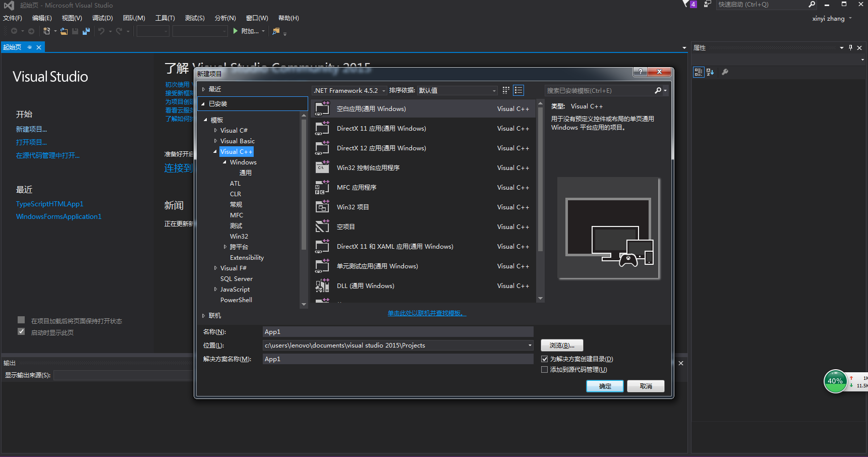Click the green Start/Attach play icon
The width and height of the screenshot is (868, 457).
(x=235, y=31)
